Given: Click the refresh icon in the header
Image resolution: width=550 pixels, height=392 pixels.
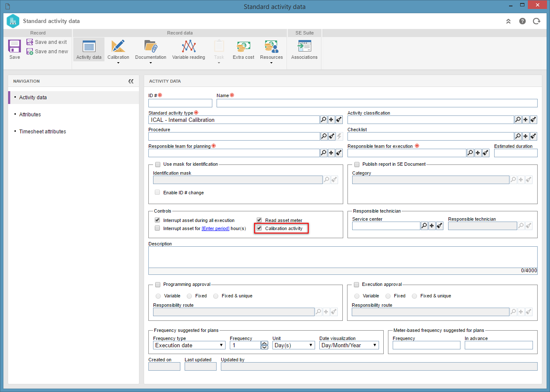Looking at the screenshot, I should point(537,21).
